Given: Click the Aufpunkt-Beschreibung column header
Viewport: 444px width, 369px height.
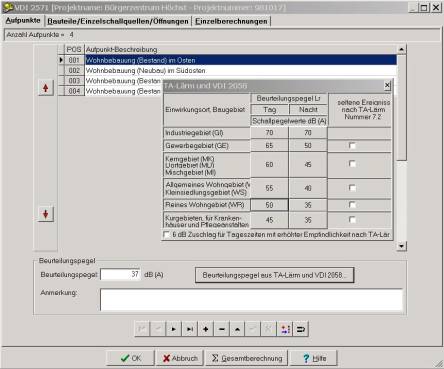Looking at the screenshot, I should point(241,49).
